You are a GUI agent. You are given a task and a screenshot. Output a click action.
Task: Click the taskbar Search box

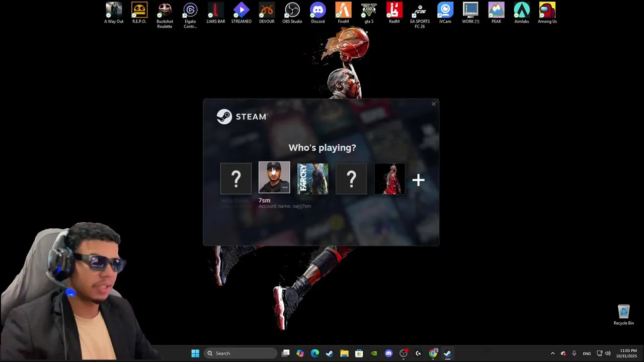point(241,353)
